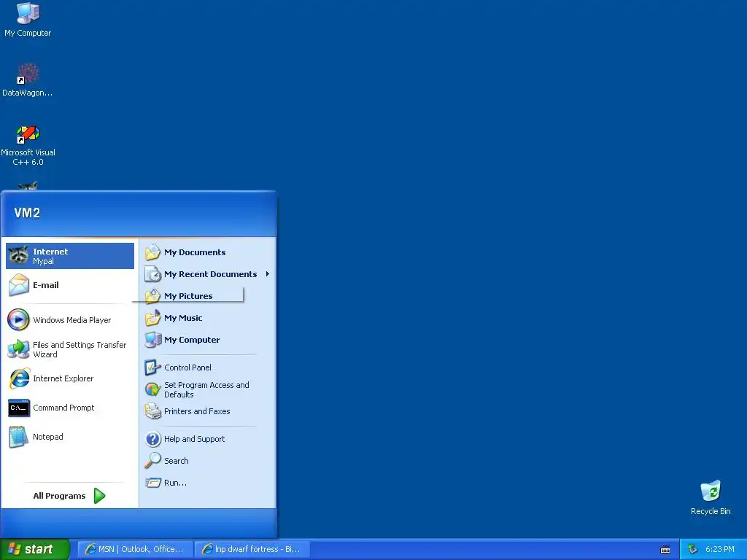Viewport: 747px width, 560px height.
Task: Click the My Computer icon in Start menu
Action: coord(153,340)
